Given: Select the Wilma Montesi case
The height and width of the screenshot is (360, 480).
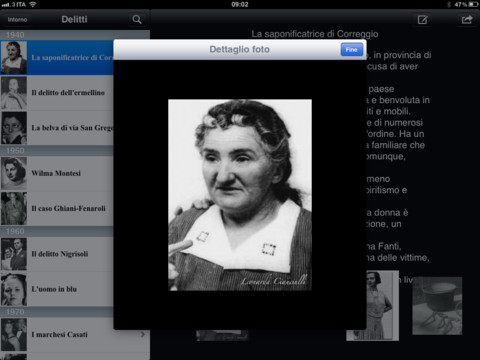Looking at the screenshot, I should coord(57,173).
